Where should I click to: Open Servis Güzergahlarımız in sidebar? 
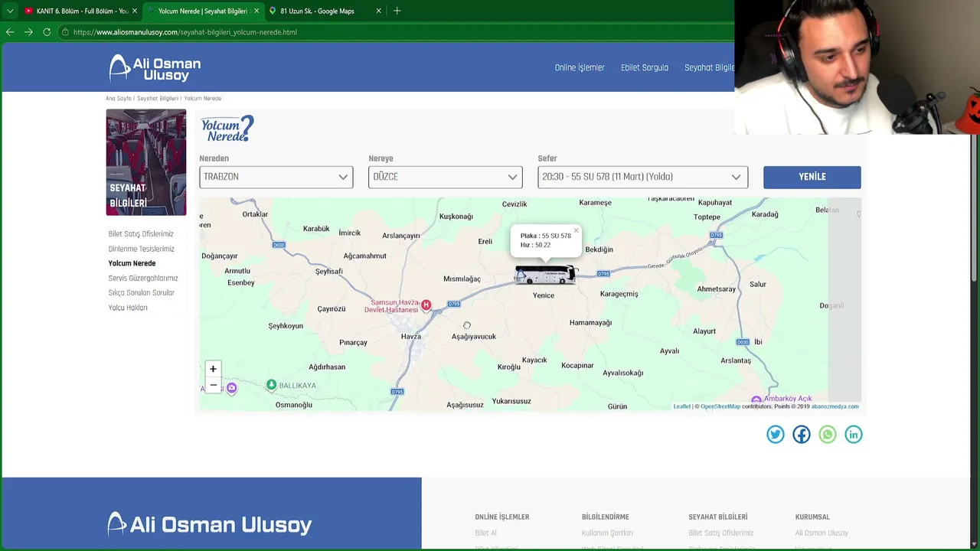click(143, 278)
